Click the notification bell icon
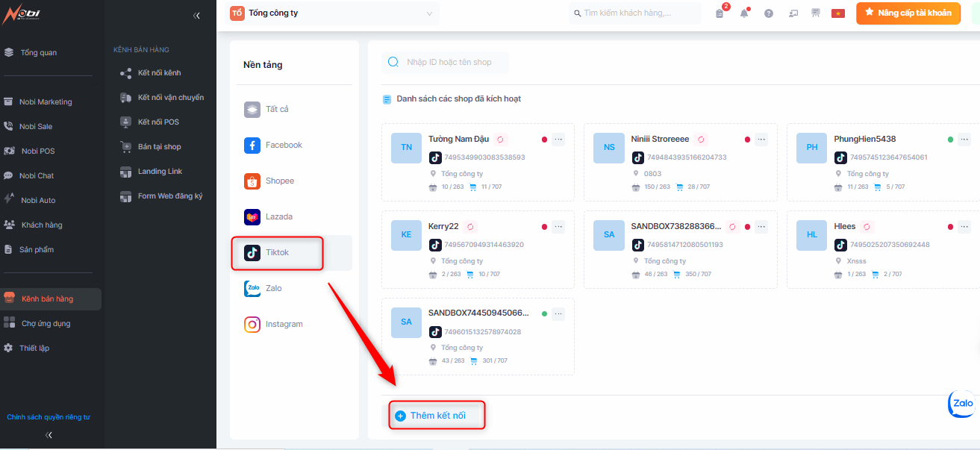The image size is (980, 450). tap(744, 13)
